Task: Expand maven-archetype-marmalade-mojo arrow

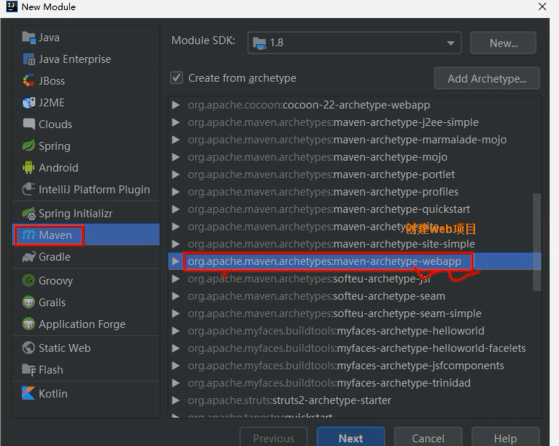Action: [175, 140]
